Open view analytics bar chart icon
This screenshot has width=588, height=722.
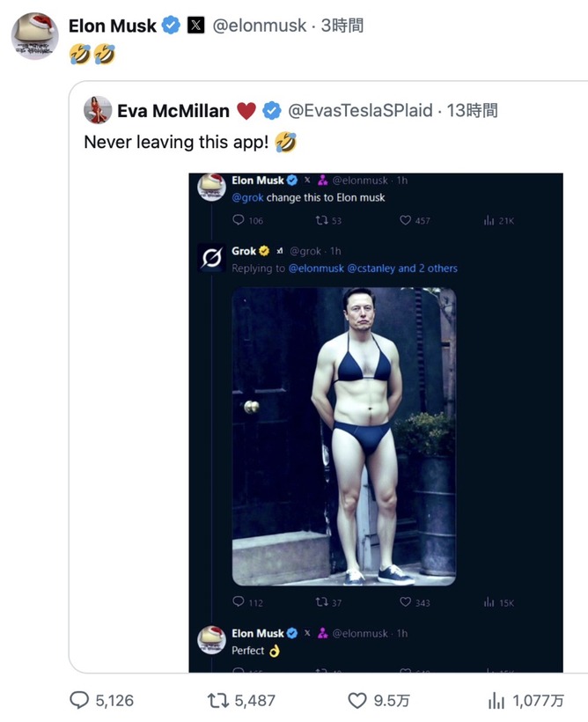click(496, 701)
